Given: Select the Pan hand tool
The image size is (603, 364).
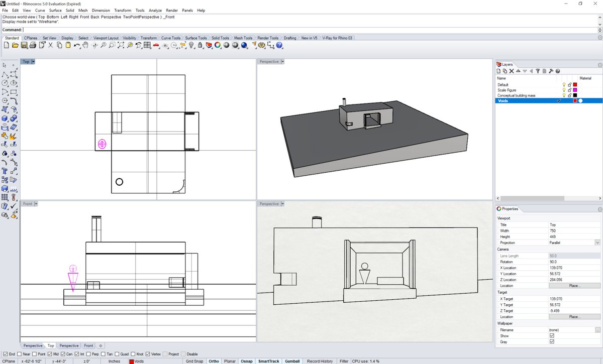Looking at the screenshot, I should [x=86, y=45].
